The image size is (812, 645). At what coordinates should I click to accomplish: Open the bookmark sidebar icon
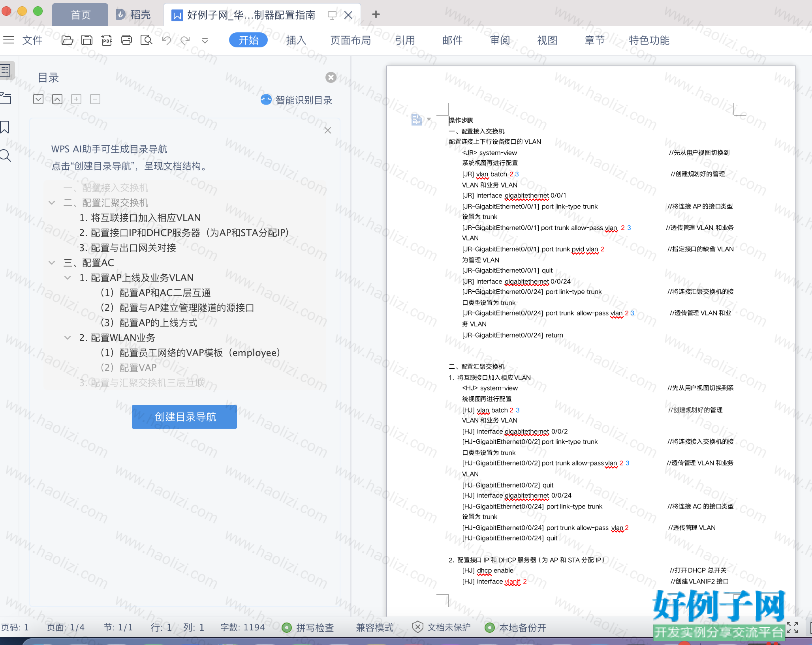click(5, 127)
